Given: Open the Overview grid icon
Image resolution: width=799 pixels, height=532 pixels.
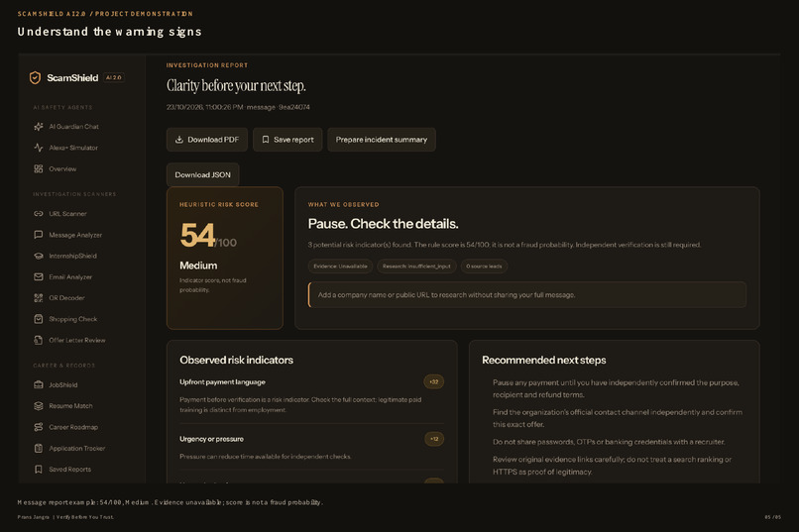Looking at the screenshot, I should (x=39, y=168).
